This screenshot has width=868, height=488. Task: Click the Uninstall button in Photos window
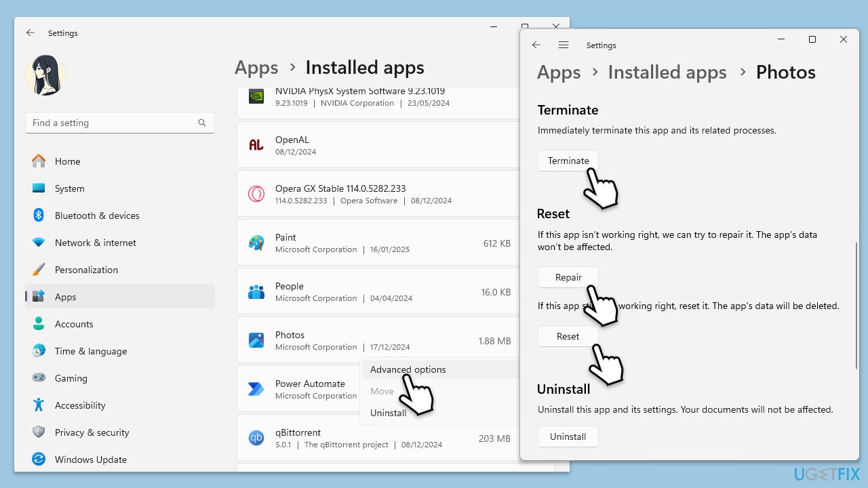(568, 436)
